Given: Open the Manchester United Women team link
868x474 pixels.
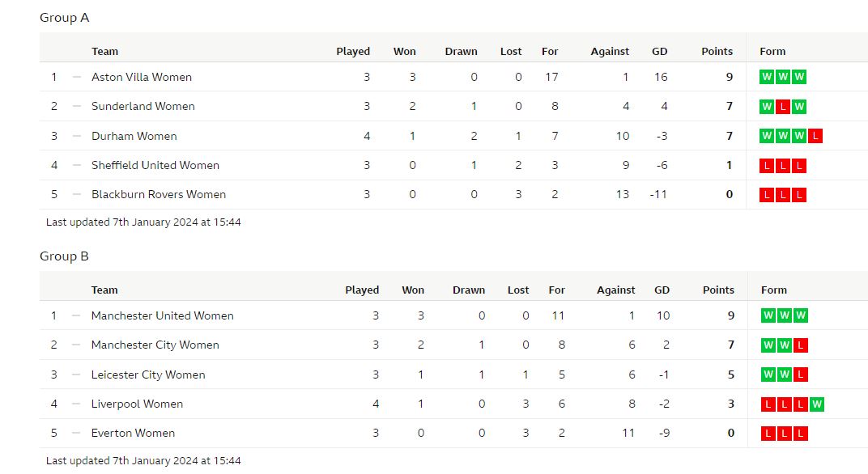Looking at the screenshot, I should pos(162,315).
